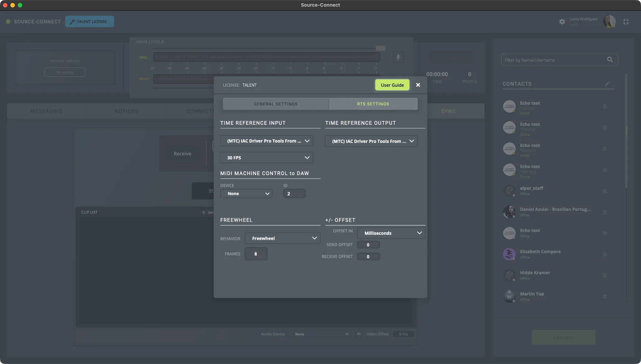Open Time Reference Input device dropdown

point(266,141)
